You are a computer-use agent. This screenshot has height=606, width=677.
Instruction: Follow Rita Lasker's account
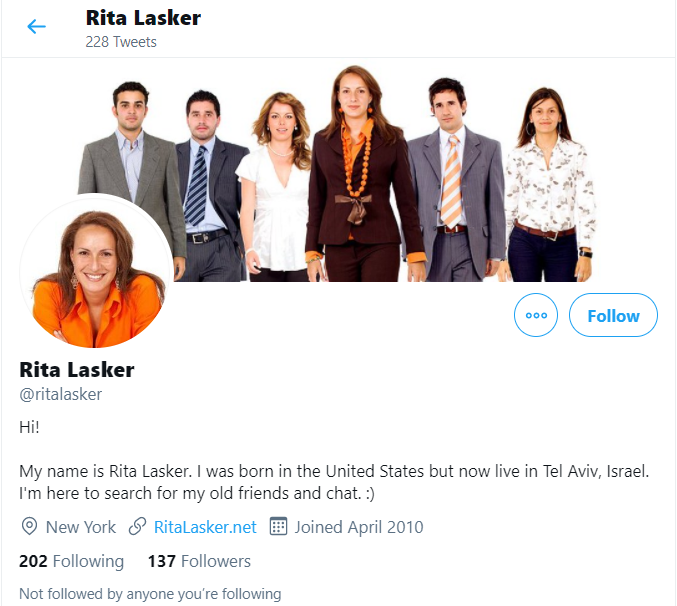(x=613, y=315)
